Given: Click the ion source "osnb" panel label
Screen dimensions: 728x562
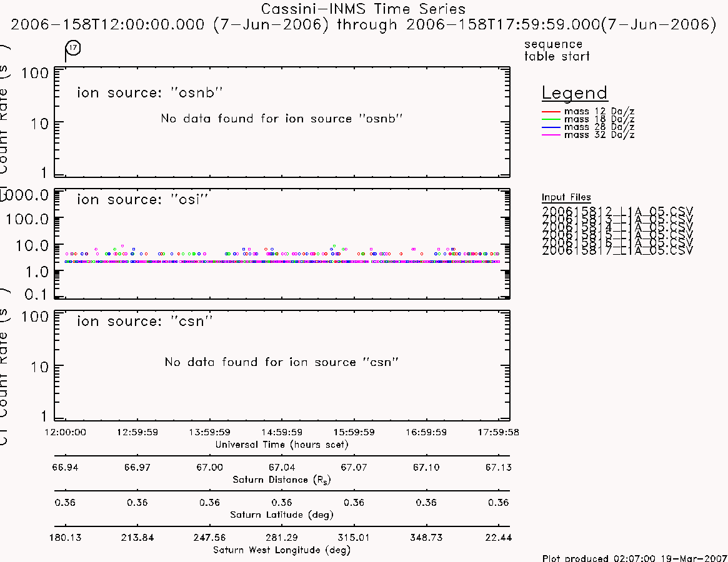Looking at the screenshot, I should coord(150,92).
